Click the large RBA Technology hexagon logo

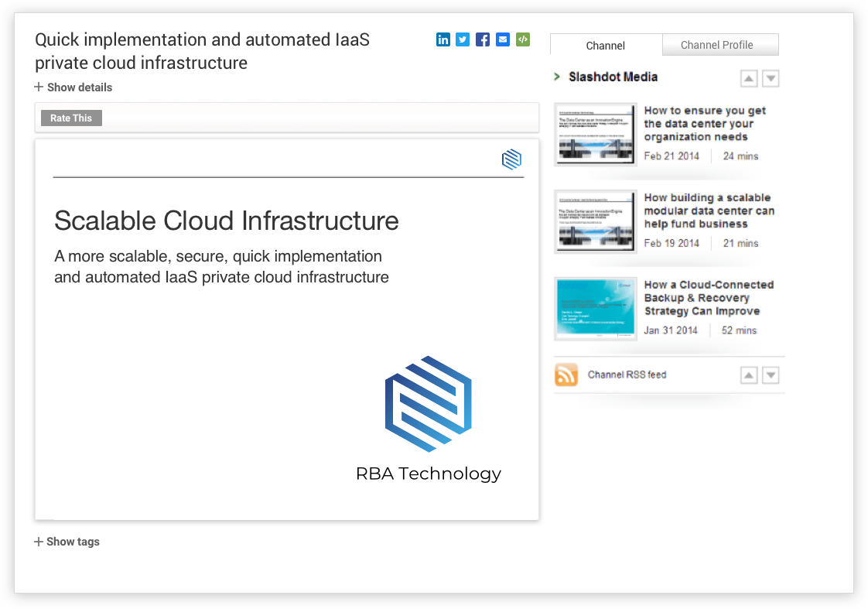(x=429, y=404)
